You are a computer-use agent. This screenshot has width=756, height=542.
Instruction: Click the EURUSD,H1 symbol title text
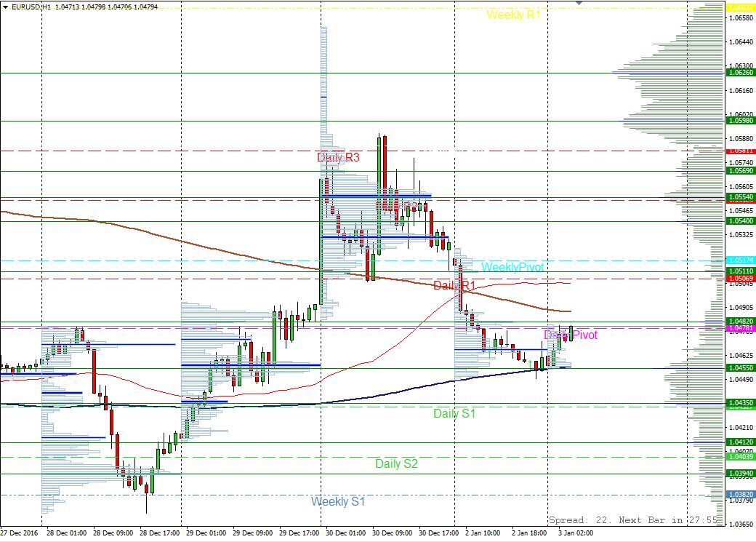[32, 7]
